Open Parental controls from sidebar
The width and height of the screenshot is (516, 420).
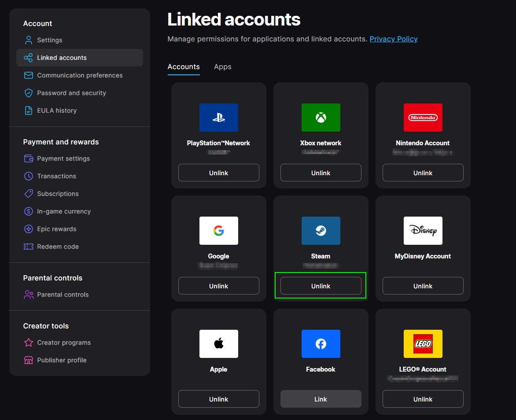tap(63, 295)
